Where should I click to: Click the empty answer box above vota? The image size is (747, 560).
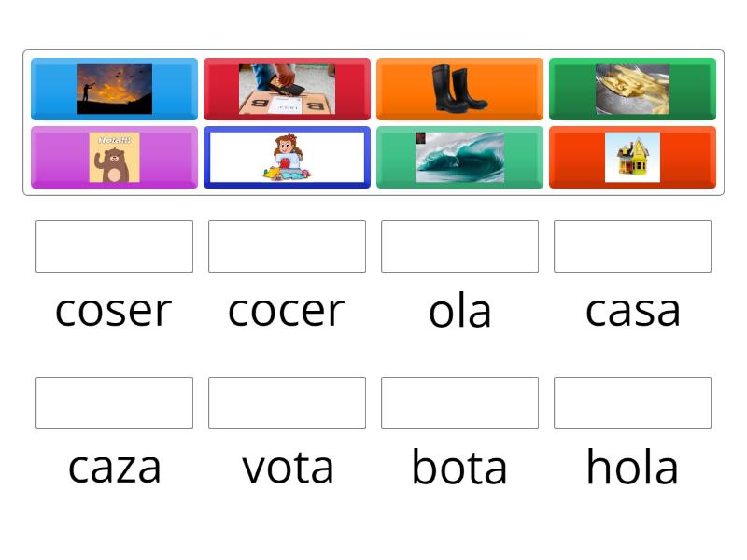click(287, 403)
